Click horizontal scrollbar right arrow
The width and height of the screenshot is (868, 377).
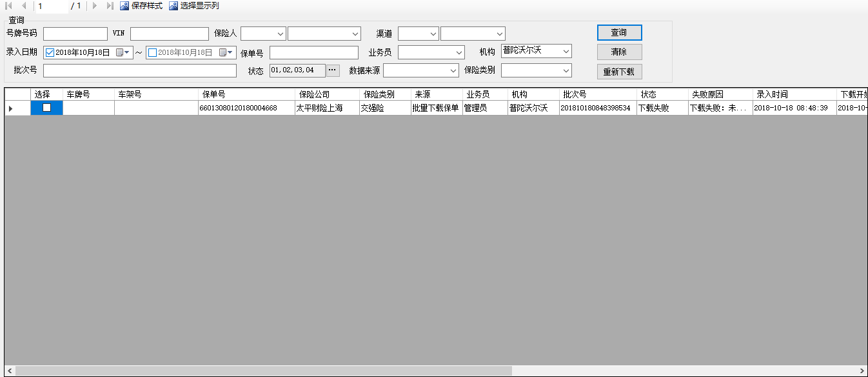coord(862,371)
